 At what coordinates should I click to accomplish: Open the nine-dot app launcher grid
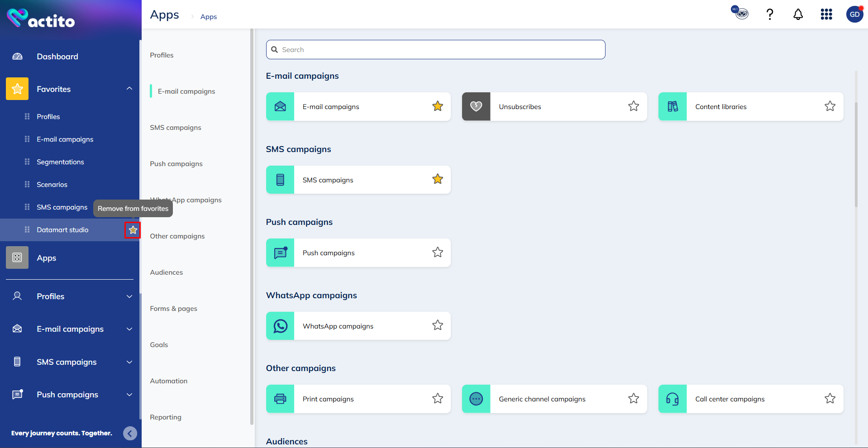tap(826, 14)
